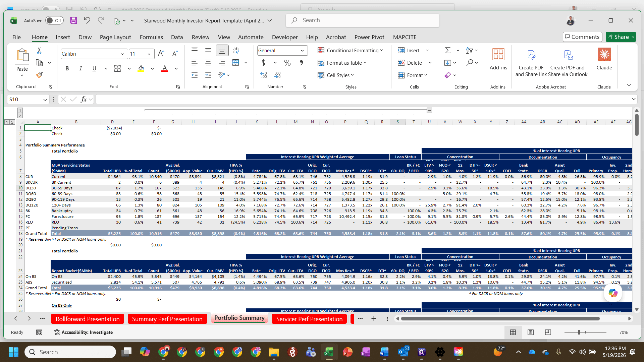
Task: Switch to Servicer Perf Presentation sheet
Action: 309,319
